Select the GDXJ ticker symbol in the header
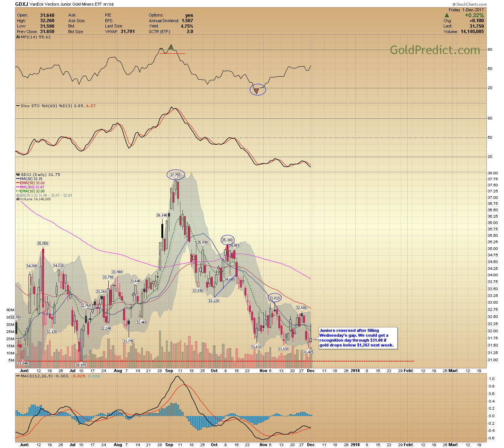The height and width of the screenshot is (448, 504). 22,4
